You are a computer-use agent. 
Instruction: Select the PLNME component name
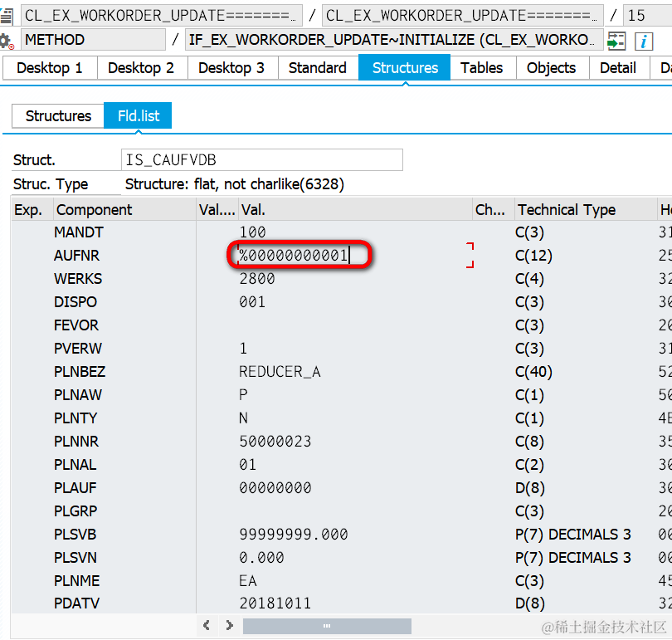coord(76,580)
